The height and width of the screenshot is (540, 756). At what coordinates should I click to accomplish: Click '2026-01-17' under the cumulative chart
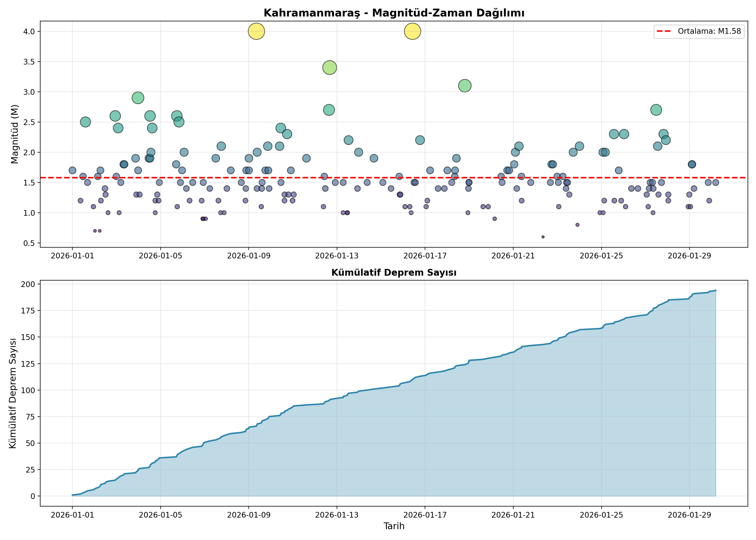tap(425, 515)
